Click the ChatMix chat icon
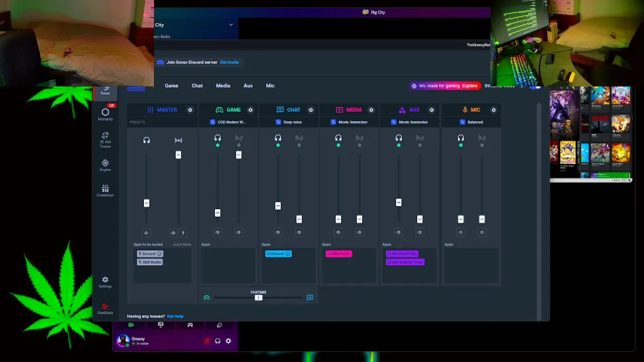The image size is (644, 362). coord(310,298)
